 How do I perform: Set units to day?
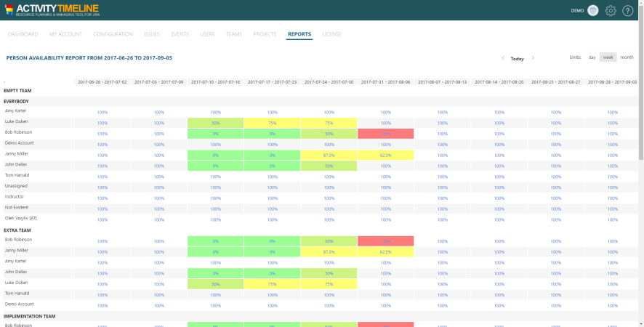point(592,57)
